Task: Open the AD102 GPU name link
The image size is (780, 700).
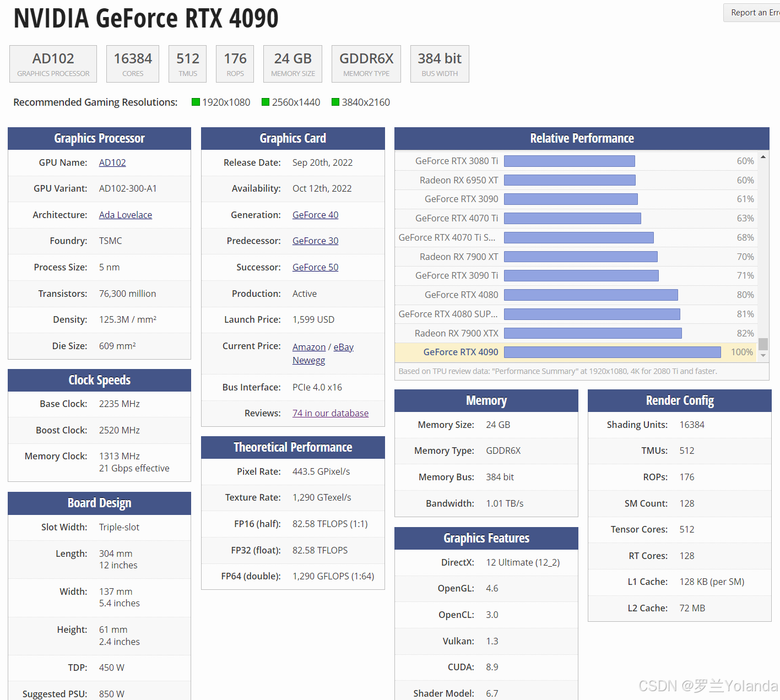Action: pos(112,162)
